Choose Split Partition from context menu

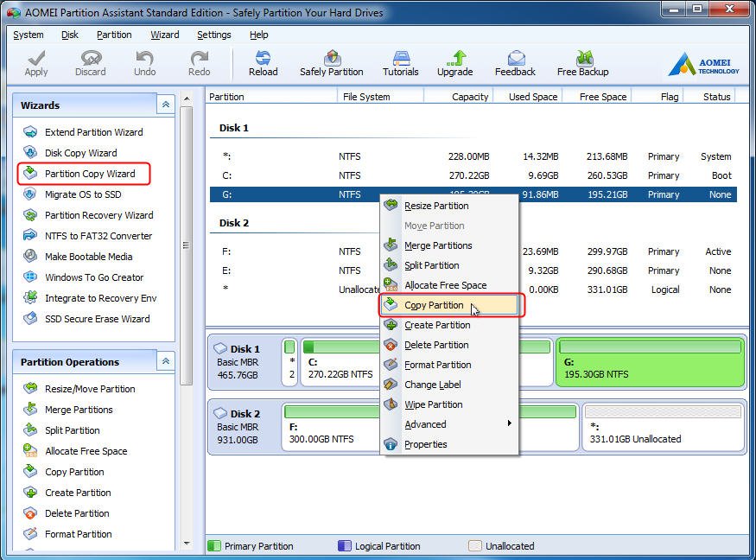coord(449,265)
